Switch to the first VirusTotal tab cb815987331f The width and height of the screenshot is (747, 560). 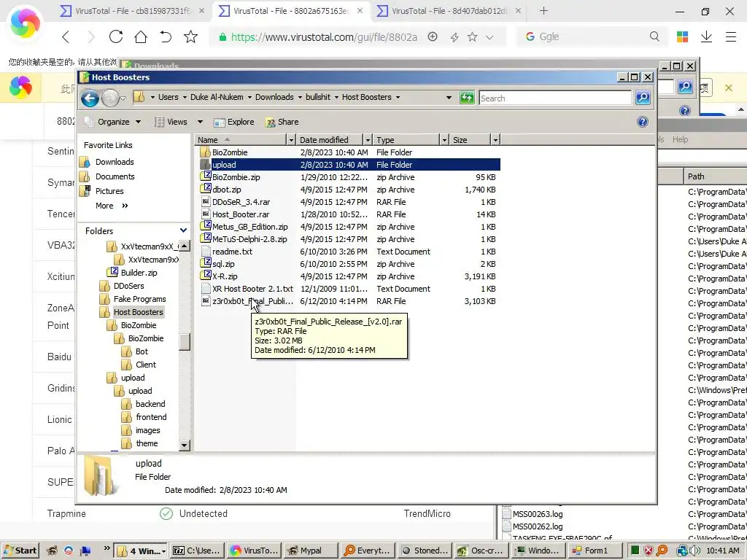click(133, 10)
